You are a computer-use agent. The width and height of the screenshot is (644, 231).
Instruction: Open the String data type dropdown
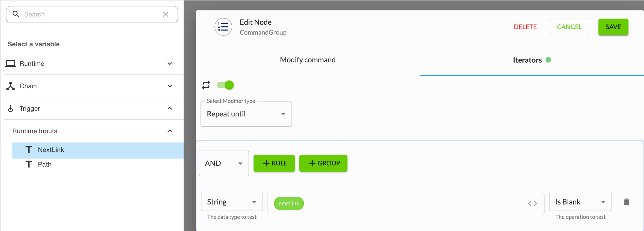tap(232, 202)
